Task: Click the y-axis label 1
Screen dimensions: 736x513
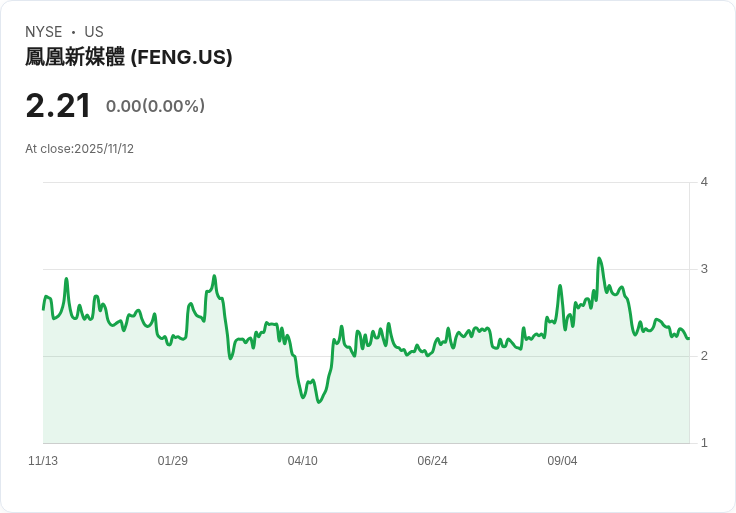Action: [704, 443]
